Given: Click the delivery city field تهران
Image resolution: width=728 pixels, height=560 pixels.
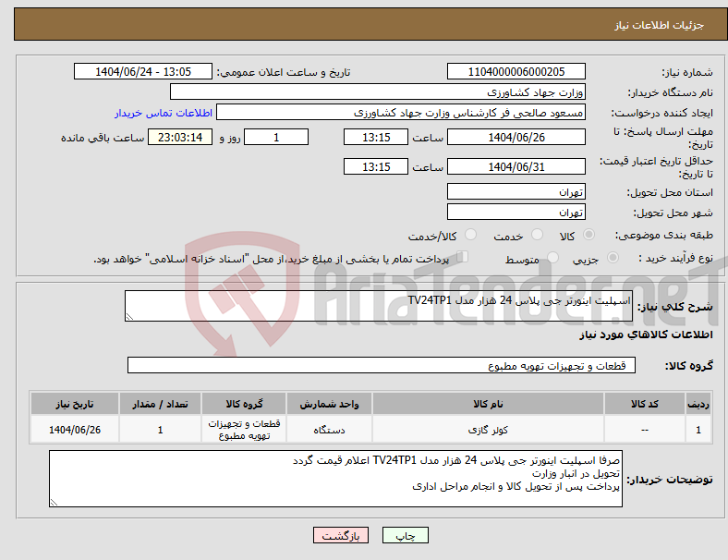Looking at the screenshot, I should [x=516, y=212].
